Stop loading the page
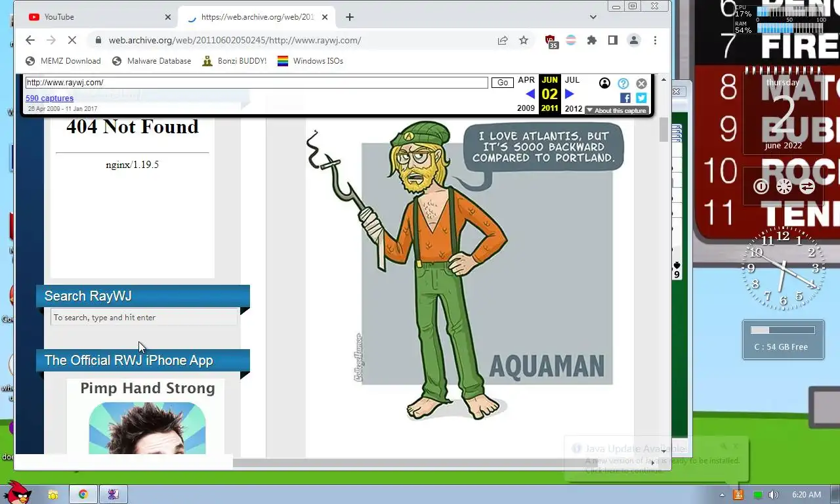Screen dimensions: 840x504 [72, 40]
